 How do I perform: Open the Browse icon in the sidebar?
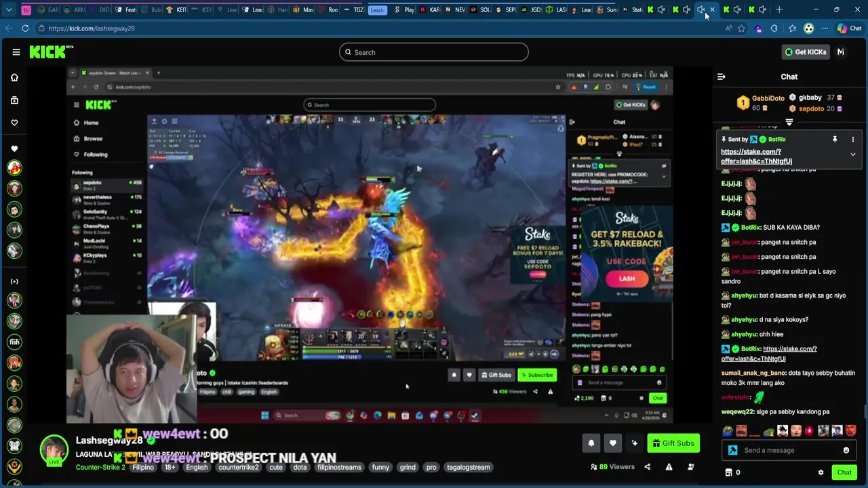[14, 100]
